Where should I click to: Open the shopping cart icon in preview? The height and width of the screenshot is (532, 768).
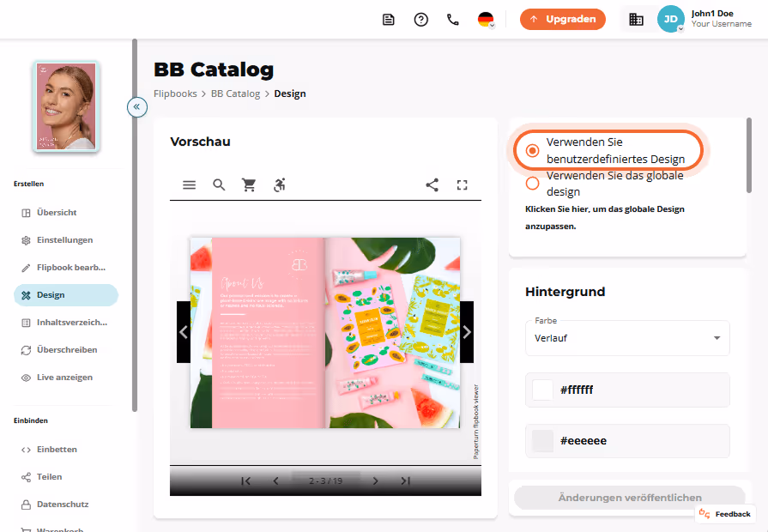(x=249, y=184)
